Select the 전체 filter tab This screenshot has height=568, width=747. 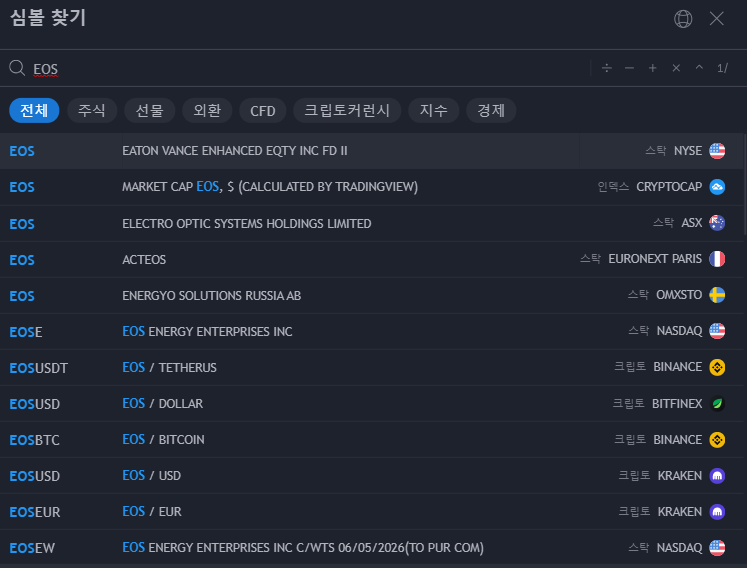34,111
